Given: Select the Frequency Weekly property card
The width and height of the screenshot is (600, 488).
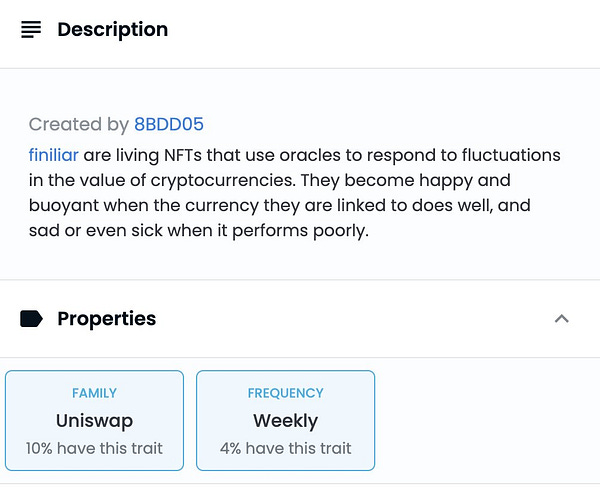Looking at the screenshot, I should pos(285,420).
